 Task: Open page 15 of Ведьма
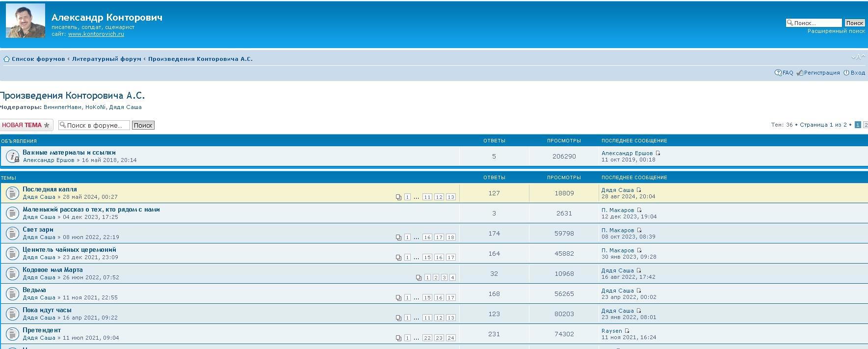point(427,298)
